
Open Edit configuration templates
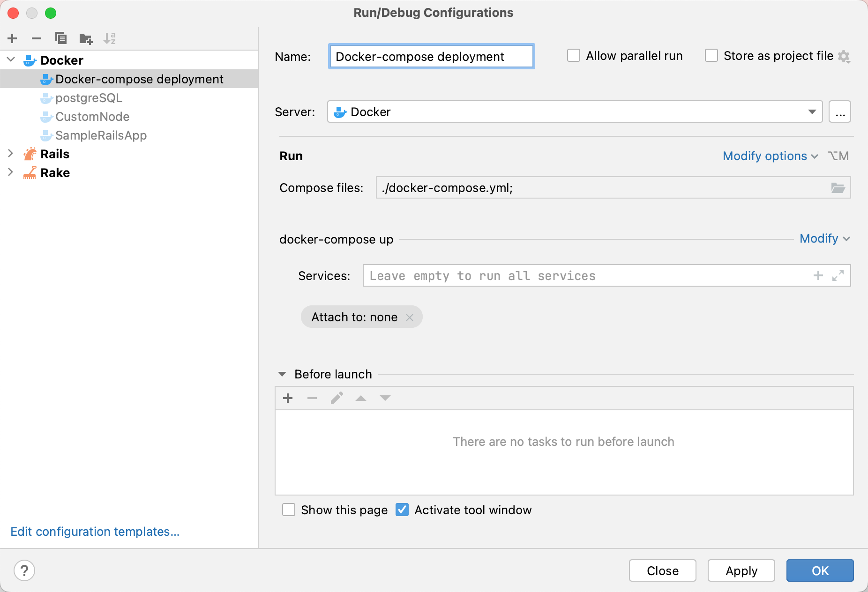coord(95,532)
